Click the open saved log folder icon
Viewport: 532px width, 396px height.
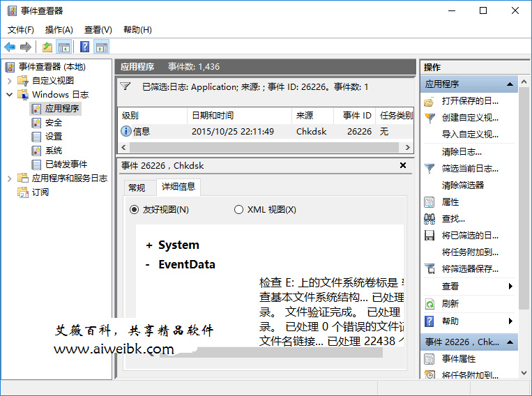430,101
